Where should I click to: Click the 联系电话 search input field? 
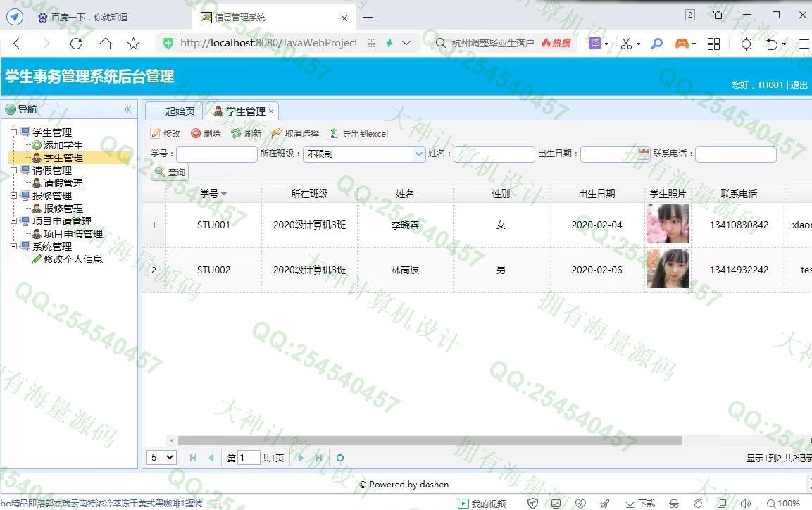pyautogui.click(x=735, y=154)
